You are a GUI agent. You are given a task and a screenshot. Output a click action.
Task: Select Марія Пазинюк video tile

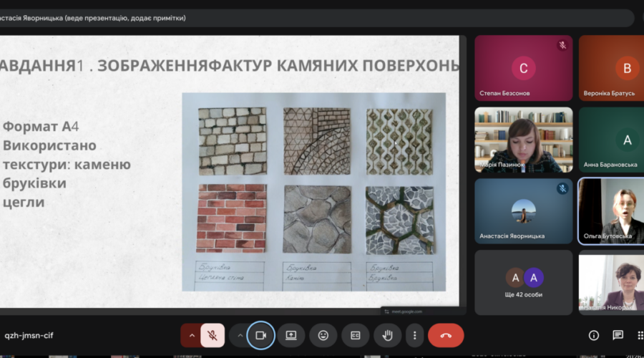(524, 140)
